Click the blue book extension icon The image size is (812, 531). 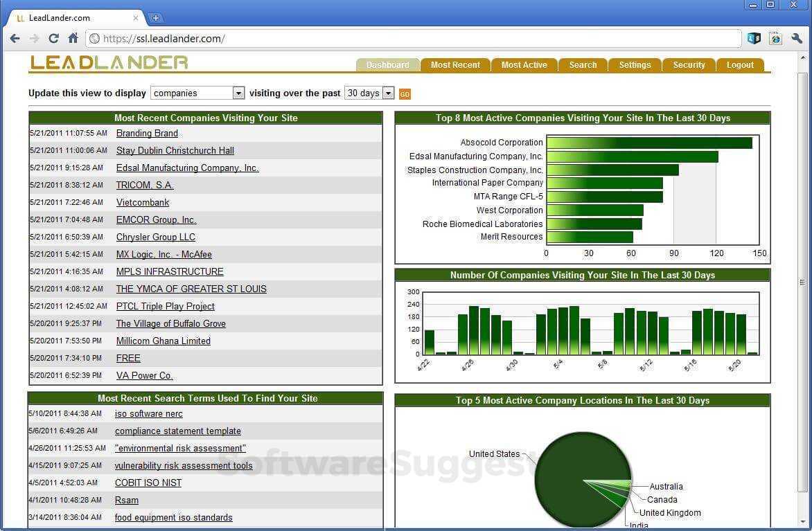pyautogui.click(x=754, y=38)
